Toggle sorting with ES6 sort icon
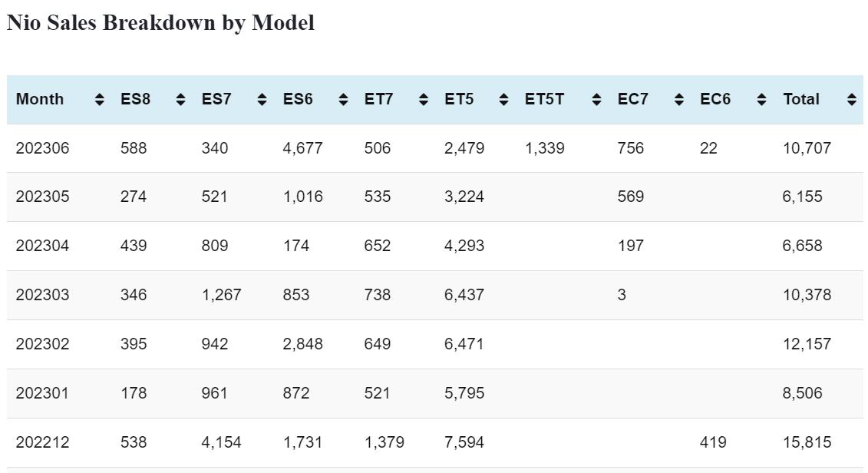The image size is (868, 473). coord(344,100)
